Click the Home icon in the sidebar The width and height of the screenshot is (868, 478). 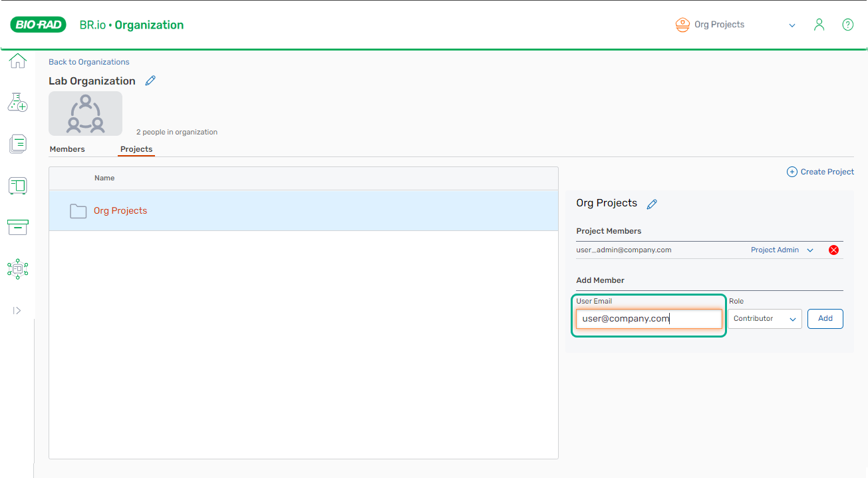(x=18, y=61)
